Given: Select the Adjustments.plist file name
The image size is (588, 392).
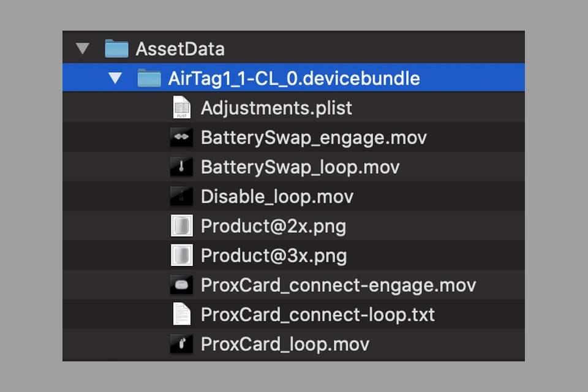Looking at the screenshot, I should 276,108.
